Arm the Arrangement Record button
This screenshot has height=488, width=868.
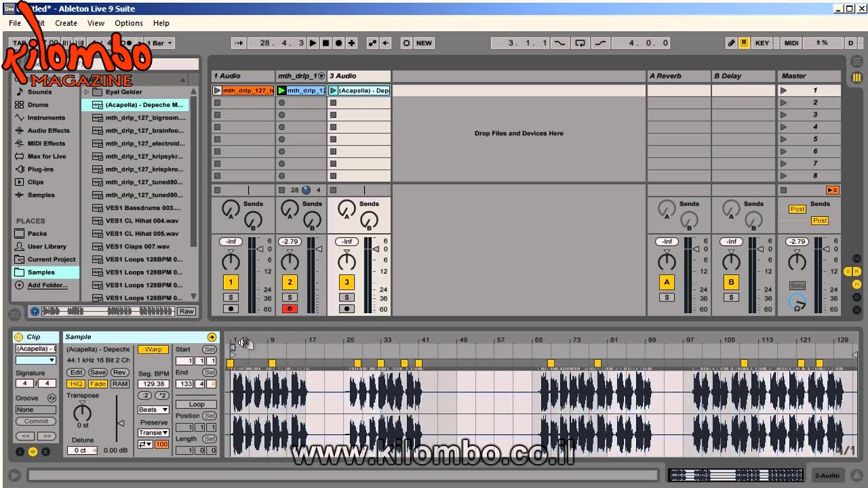pyautogui.click(x=338, y=43)
